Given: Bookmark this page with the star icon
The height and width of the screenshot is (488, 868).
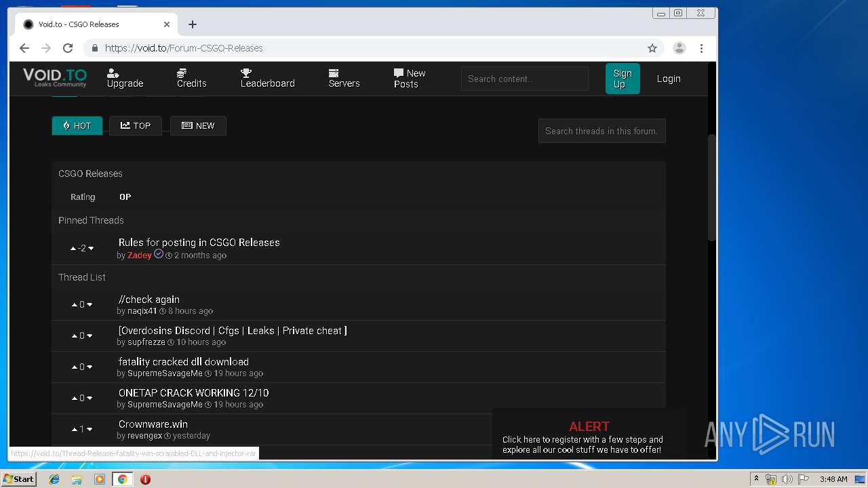Looking at the screenshot, I should (652, 48).
